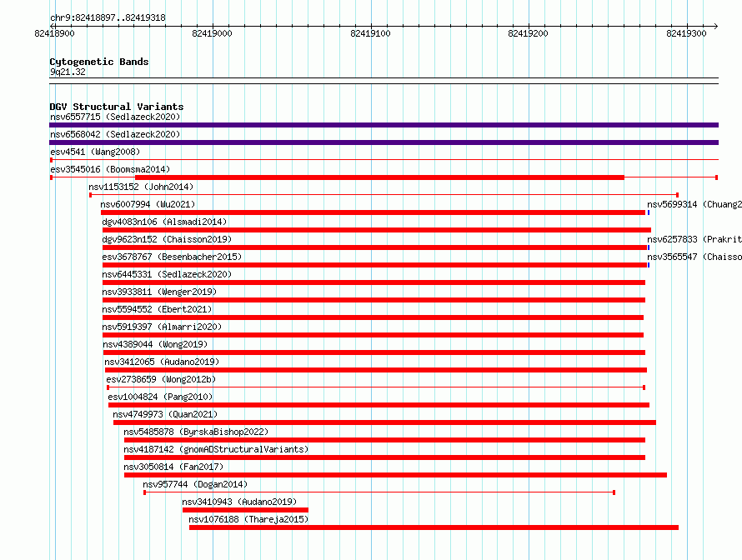Open variant nsv3933811 (Wenger2019)
Viewport: 742px width, 560px height.
pyautogui.click(x=159, y=292)
